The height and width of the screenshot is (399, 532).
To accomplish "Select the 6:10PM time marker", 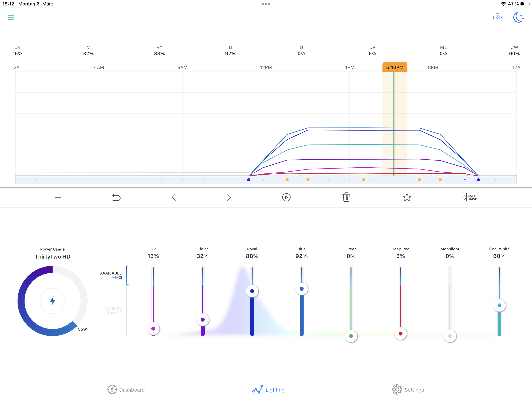I will point(395,67).
